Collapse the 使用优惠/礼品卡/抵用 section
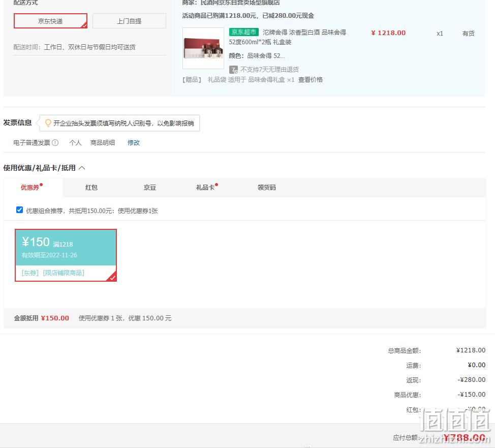Screen dimensions: 495x448 coord(82,168)
